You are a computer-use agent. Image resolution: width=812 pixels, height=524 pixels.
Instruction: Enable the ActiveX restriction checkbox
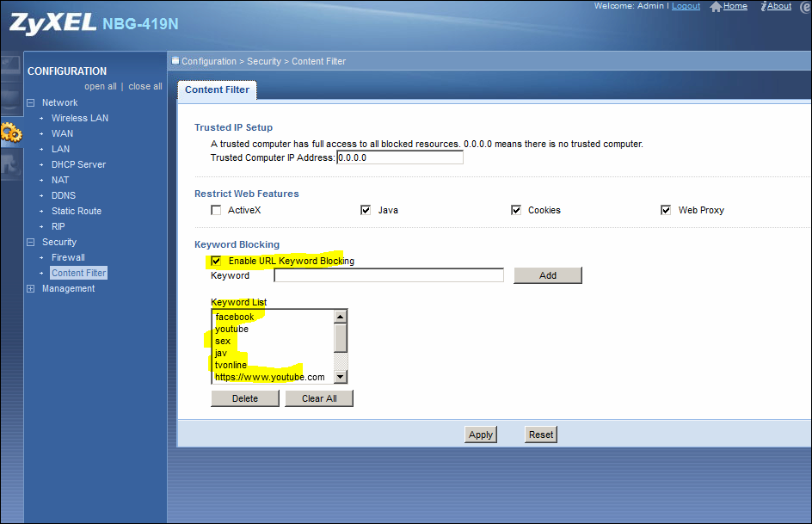216,210
